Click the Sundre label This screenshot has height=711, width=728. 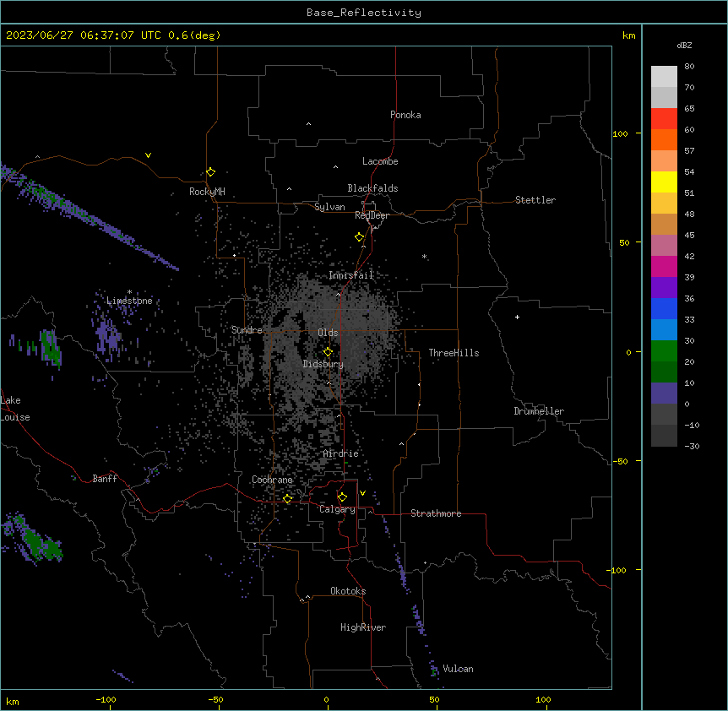(x=247, y=330)
